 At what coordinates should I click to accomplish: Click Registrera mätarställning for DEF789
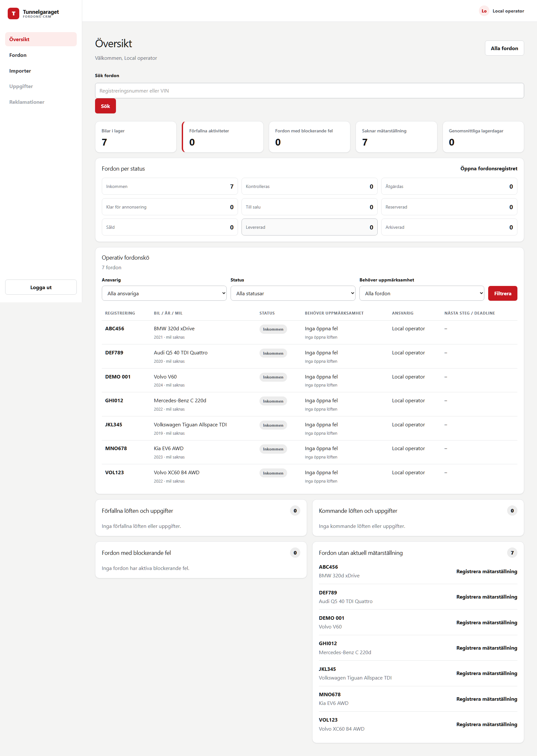coord(486,597)
